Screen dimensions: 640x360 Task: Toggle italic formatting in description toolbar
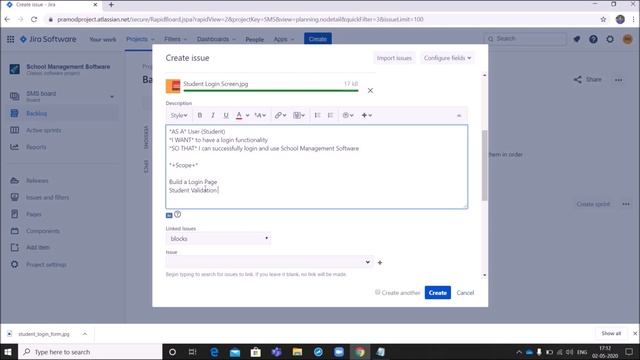point(213,116)
